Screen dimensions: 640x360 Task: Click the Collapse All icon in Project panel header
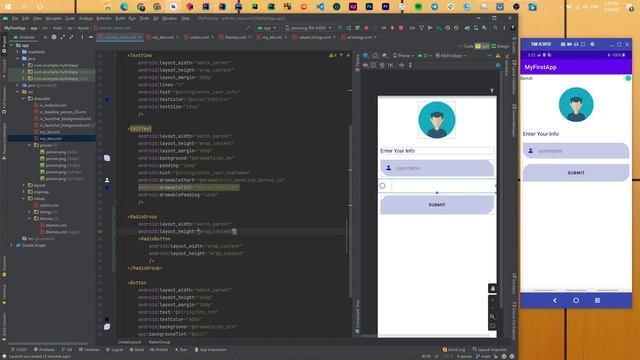pos(71,37)
